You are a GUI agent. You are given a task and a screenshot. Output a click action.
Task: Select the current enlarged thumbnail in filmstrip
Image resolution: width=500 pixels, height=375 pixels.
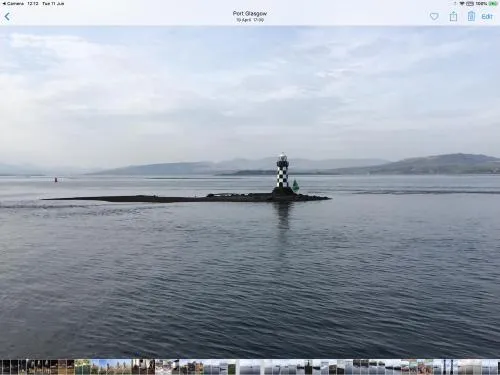pos(251,367)
